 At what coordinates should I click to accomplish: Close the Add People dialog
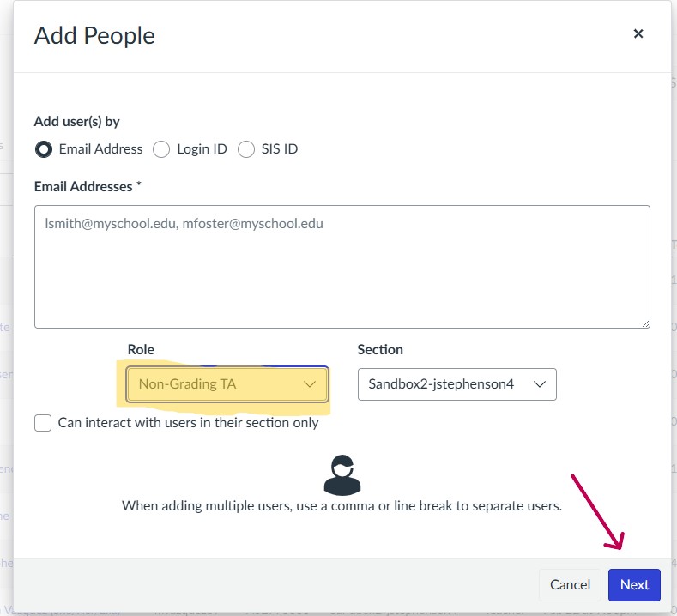[638, 33]
